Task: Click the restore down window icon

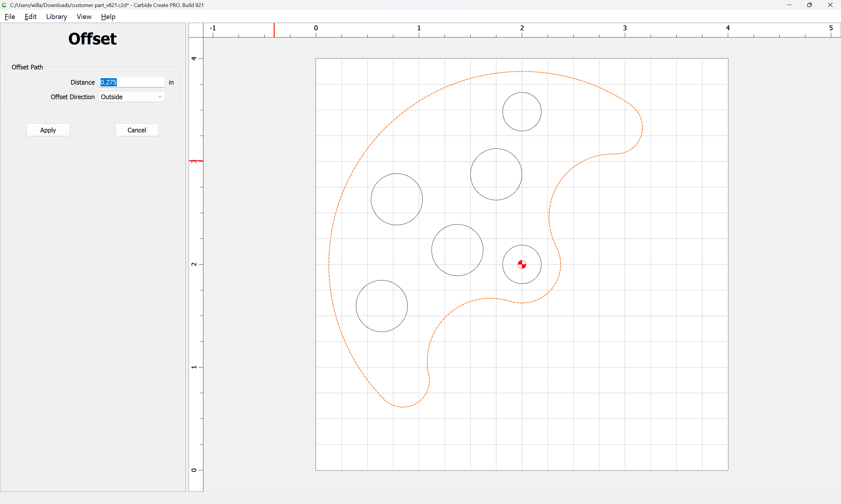Action: tap(809, 5)
